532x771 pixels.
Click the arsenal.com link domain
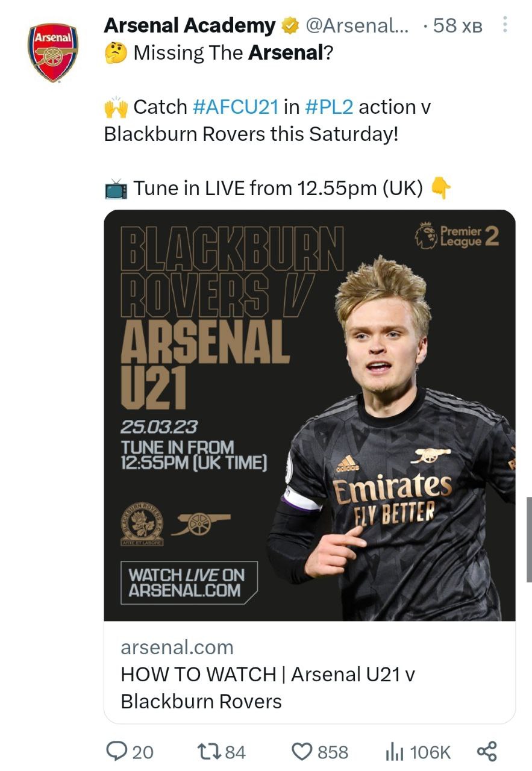pos(177,648)
